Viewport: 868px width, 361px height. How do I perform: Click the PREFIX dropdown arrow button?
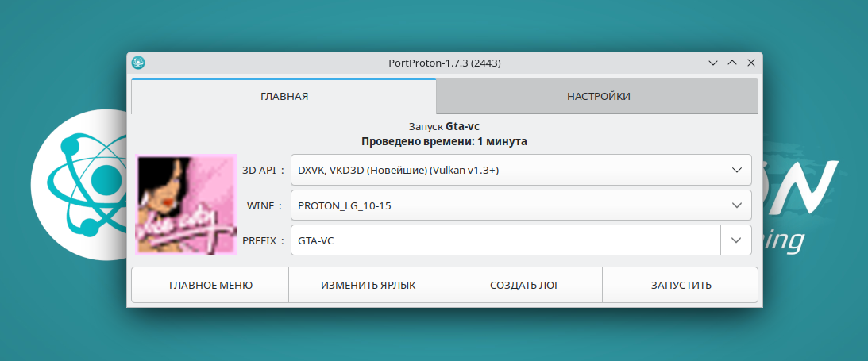pos(735,240)
